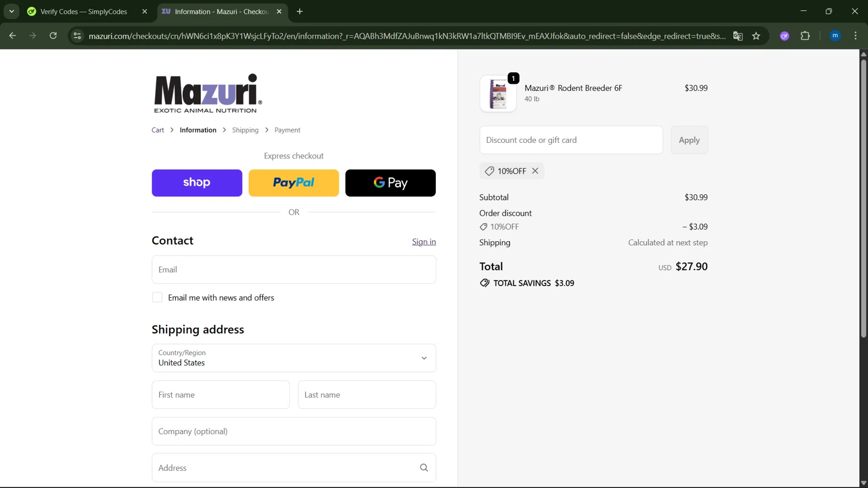Click the Mazuri Rodent Breeder 6F title
868x488 pixels.
(x=573, y=88)
